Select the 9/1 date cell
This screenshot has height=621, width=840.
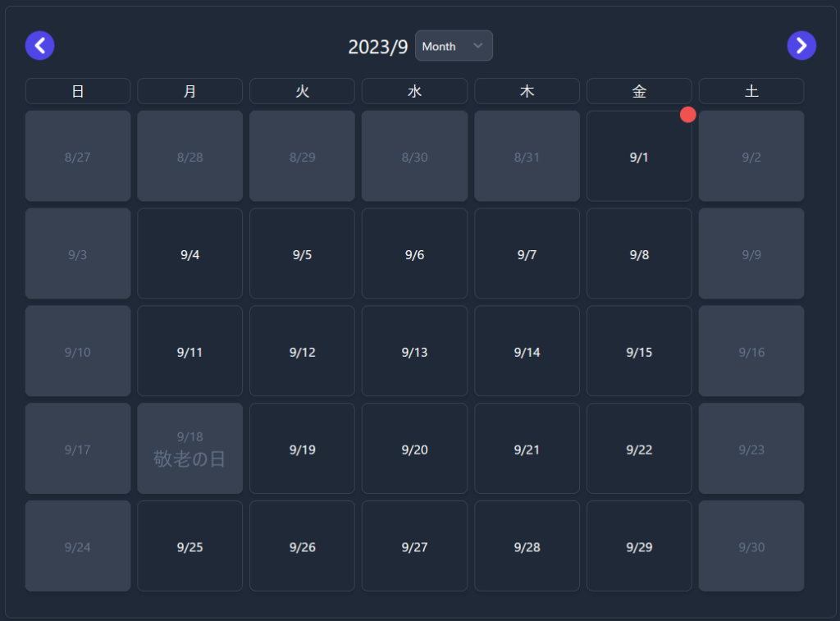(x=638, y=156)
